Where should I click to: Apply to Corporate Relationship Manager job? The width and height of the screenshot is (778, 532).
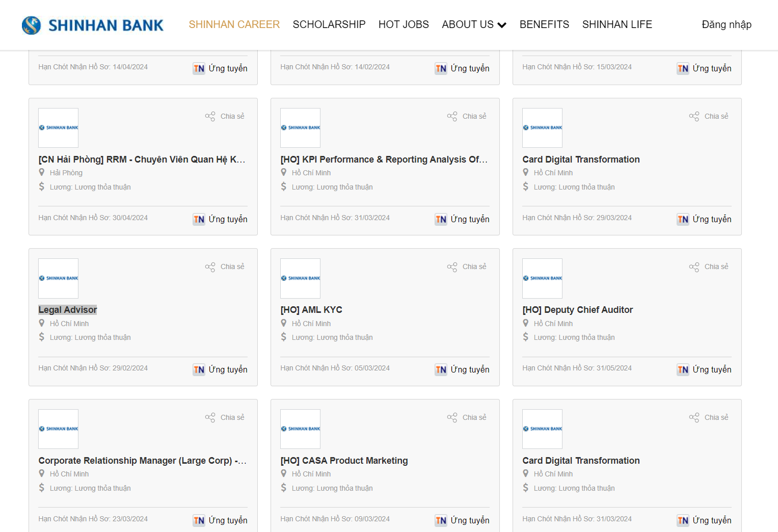[220, 520]
